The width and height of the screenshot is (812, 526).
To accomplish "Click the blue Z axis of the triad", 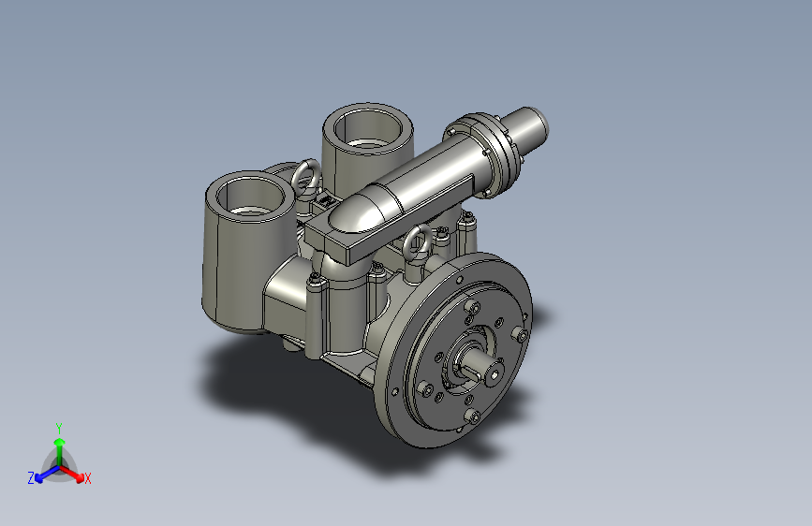I will coord(41,475).
